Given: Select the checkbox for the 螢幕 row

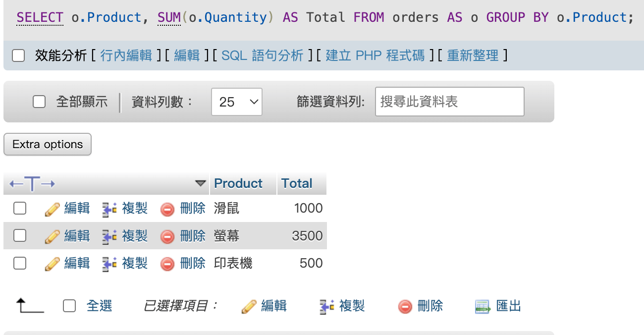Looking at the screenshot, I should pos(20,235).
